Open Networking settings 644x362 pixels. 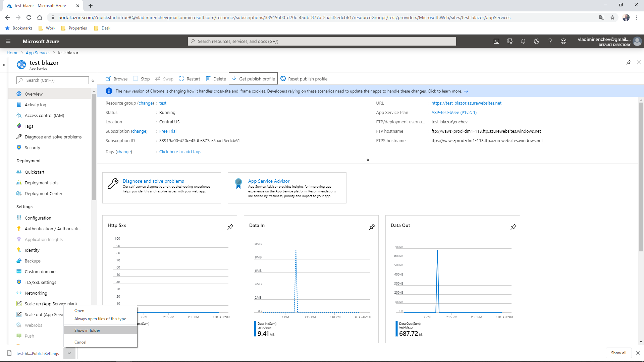50,293
